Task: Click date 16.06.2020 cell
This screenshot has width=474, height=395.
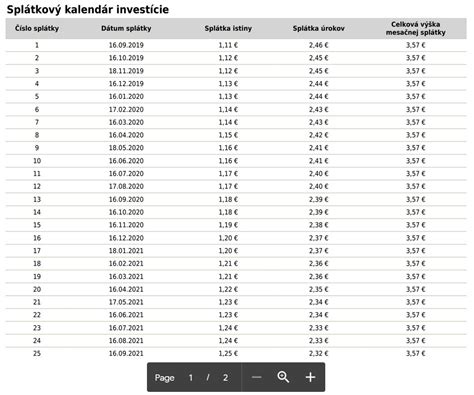Action: (126, 161)
